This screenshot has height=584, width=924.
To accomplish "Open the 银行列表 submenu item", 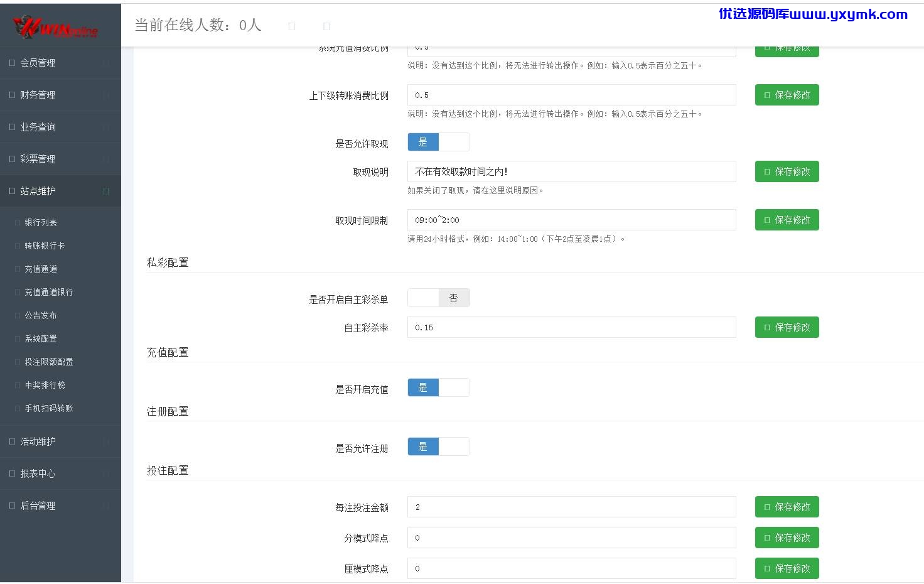I will pyautogui.click(x=41, y=222).
